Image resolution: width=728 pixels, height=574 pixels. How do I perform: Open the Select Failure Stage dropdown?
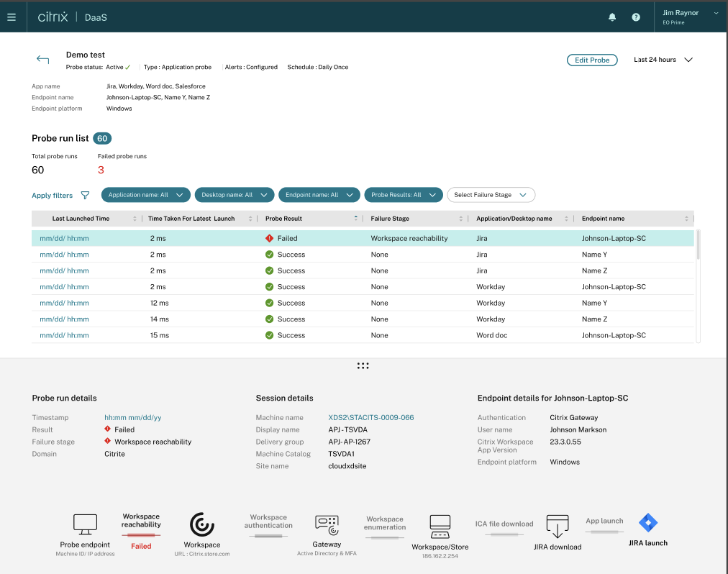pyautogui.click(x=491, y=195)
